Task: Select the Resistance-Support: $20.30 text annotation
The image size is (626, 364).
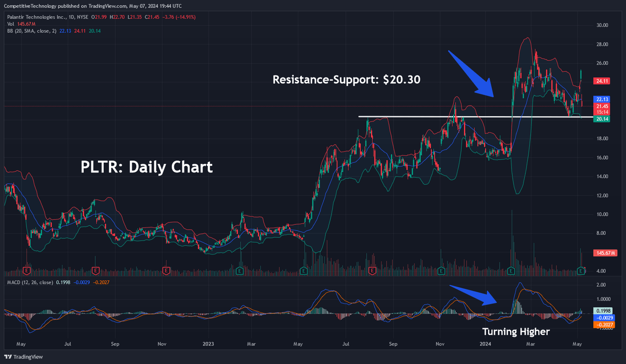Action: pos(346,80)
